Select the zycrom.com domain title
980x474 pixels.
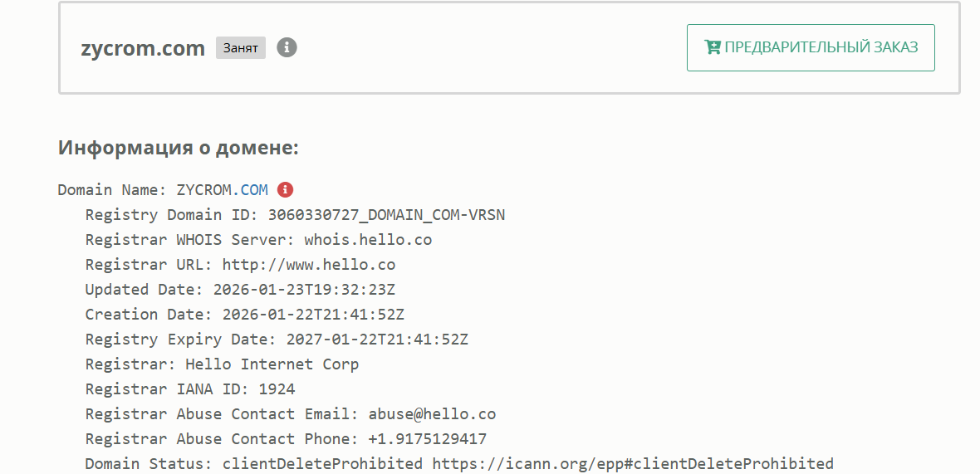coord(143,48)
